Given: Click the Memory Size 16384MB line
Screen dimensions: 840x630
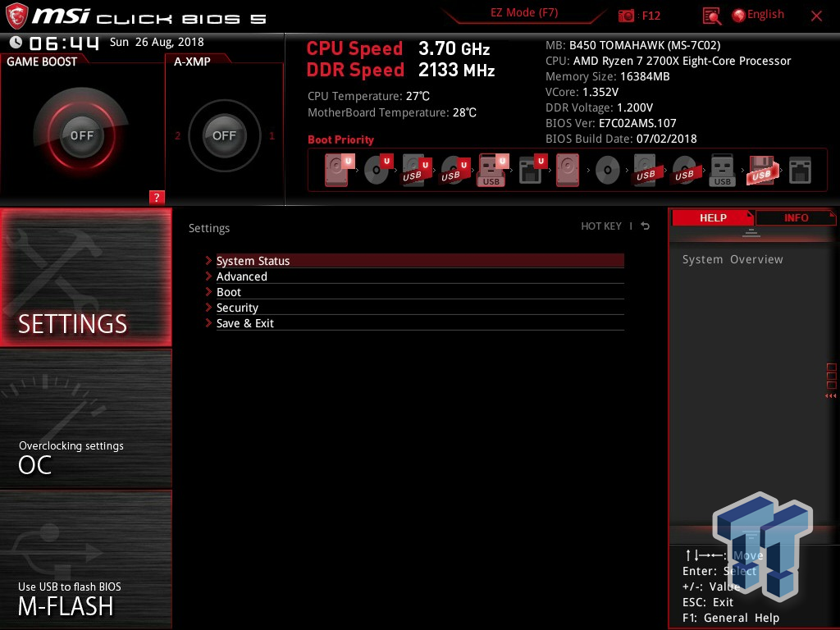Looking at the screenshot, I should tap(608, 76).
